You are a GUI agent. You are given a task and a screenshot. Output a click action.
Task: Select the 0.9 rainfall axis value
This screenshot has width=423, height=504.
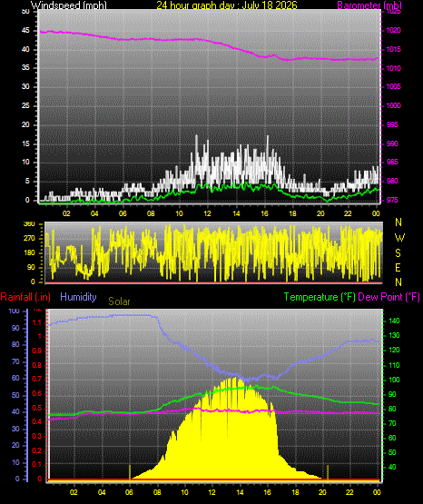[37, 351]
